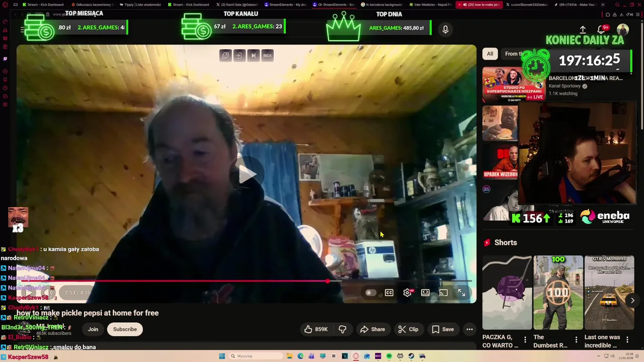Create a Clip of the video
Viewport: 644px width, 362px height.
(x=408, y=329)
